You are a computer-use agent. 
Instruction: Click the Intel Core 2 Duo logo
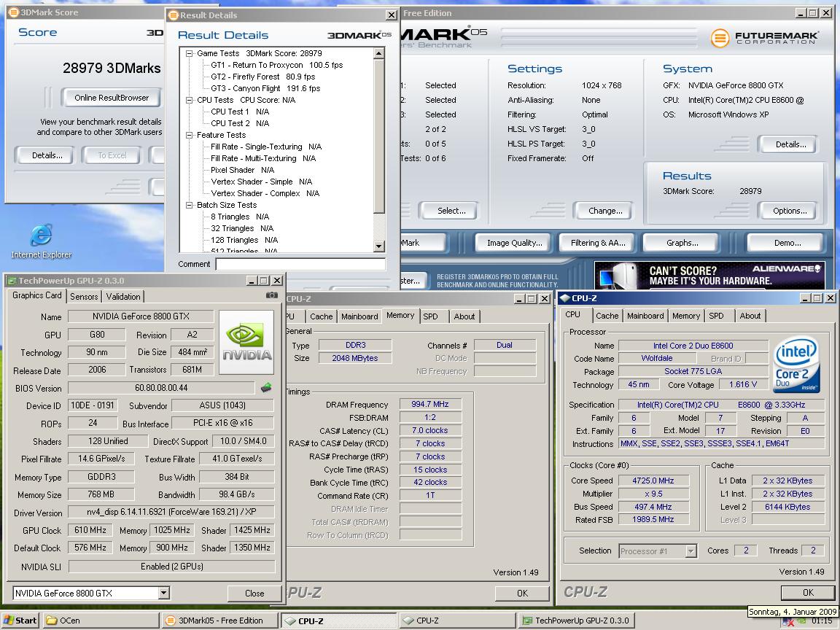click(796, 365)
